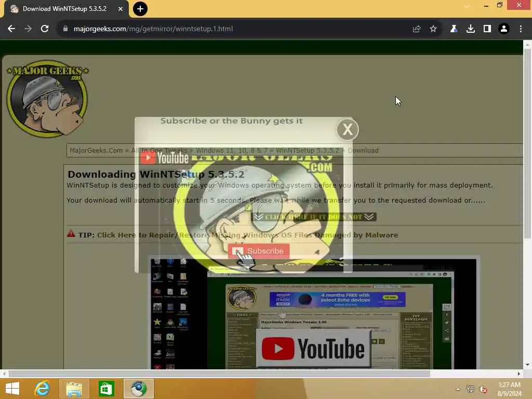532x399 pixels.
Task: Open File Explorer from taskbar
Action: 74,389
